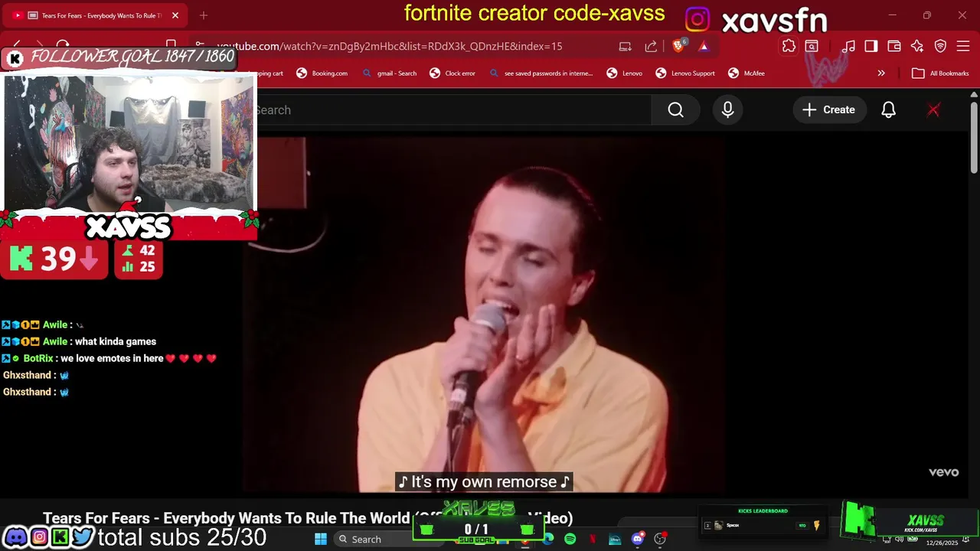This screenshot has width=980, height=551.
Task: Open the Lenovo bookmark
Action: (x=625, y=73)
